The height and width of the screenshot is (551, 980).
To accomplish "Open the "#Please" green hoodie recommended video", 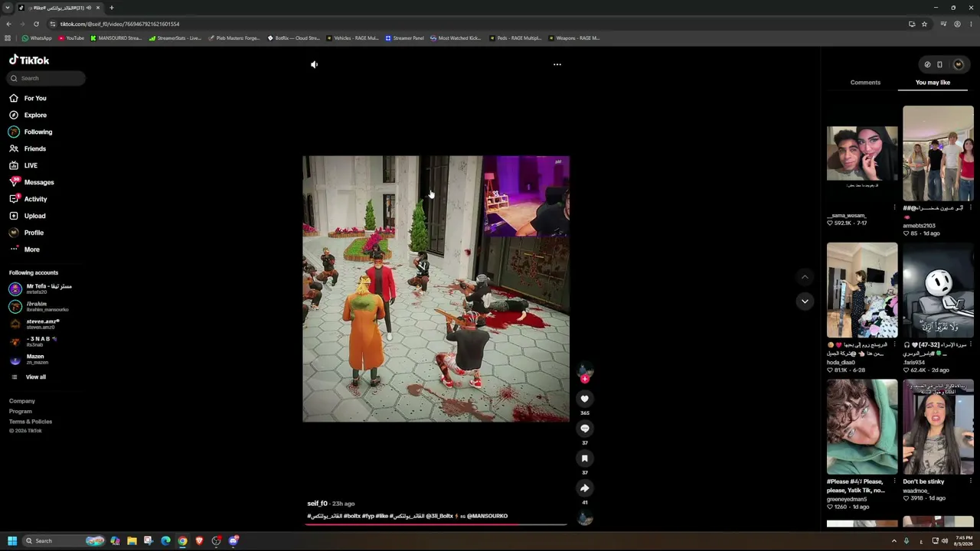I will pos(862,427).
